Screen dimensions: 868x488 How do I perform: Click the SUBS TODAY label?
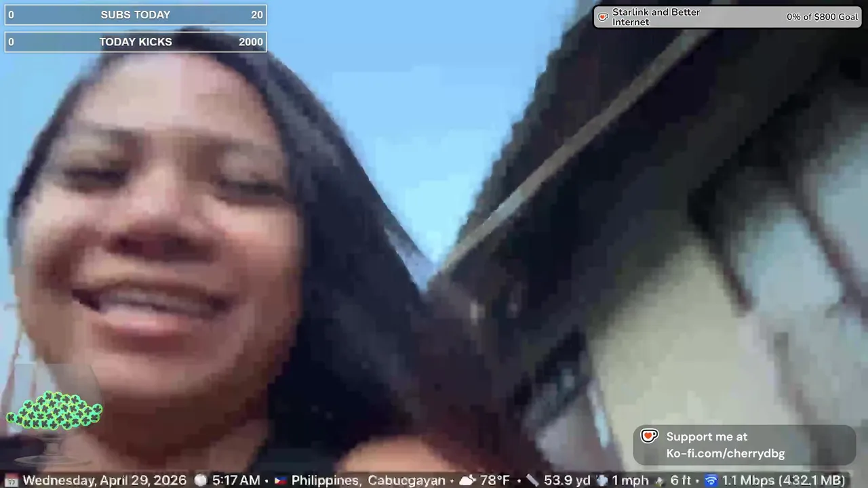(136, 15)
